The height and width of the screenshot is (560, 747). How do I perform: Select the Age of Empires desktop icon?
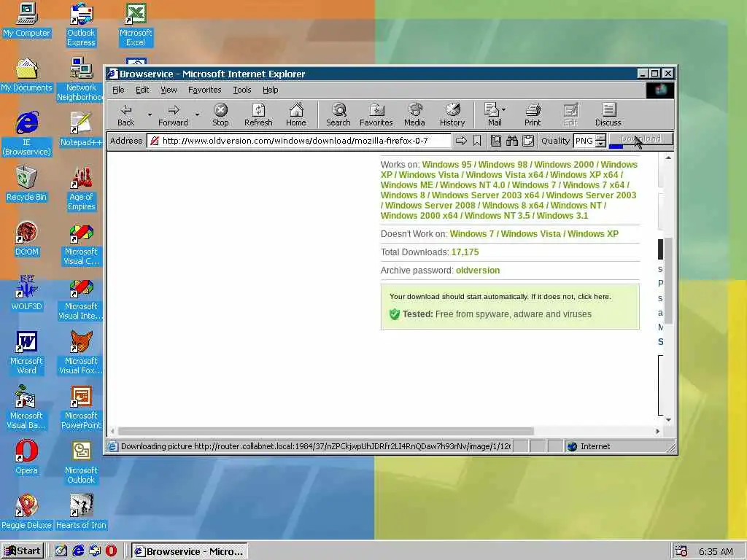coord(81,189)
